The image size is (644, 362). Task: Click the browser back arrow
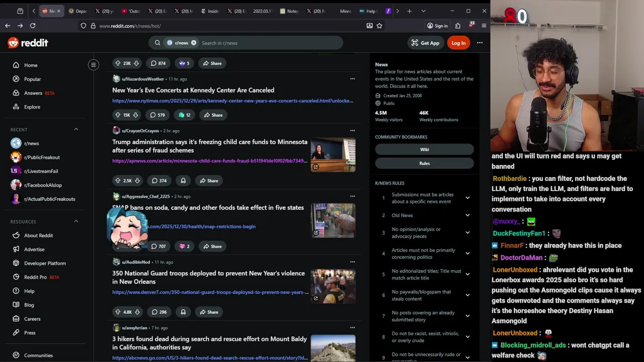click(8, 26)
